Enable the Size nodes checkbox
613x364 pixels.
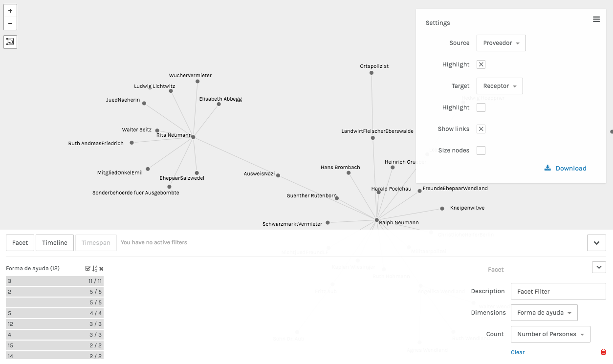[481, 150]
